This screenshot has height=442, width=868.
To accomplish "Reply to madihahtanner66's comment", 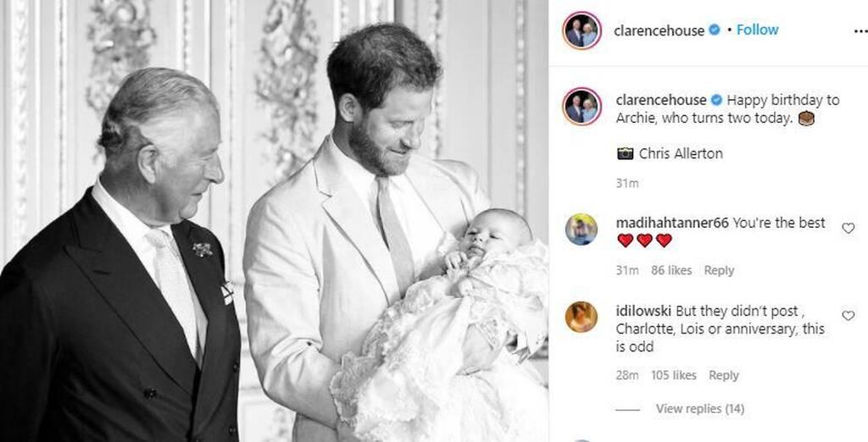I will point(719,270).
